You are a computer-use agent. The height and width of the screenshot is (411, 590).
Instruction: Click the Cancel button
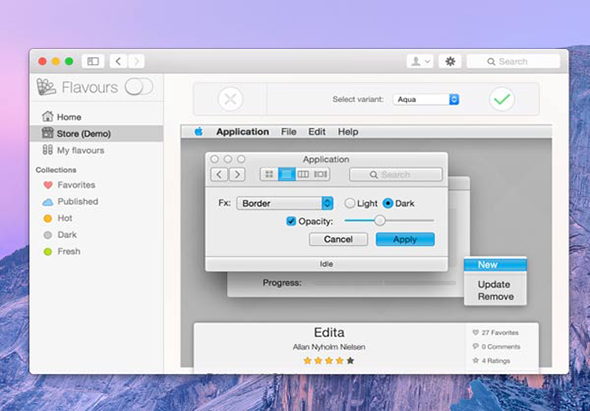[x=338, y=239]
